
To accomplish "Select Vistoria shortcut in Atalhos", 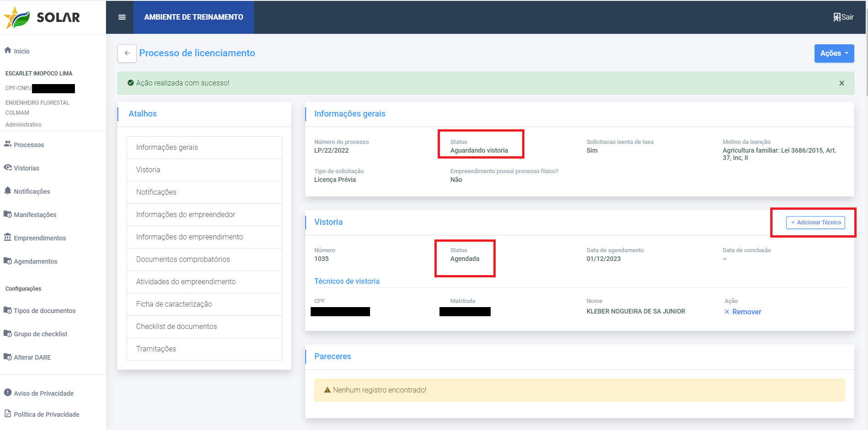I will pyautogui.click(x=204, y=170).
